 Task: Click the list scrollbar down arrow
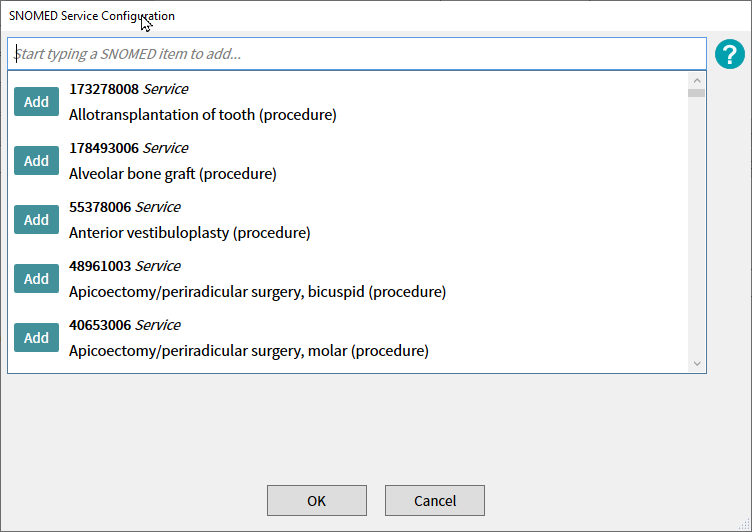click(697, 364)
